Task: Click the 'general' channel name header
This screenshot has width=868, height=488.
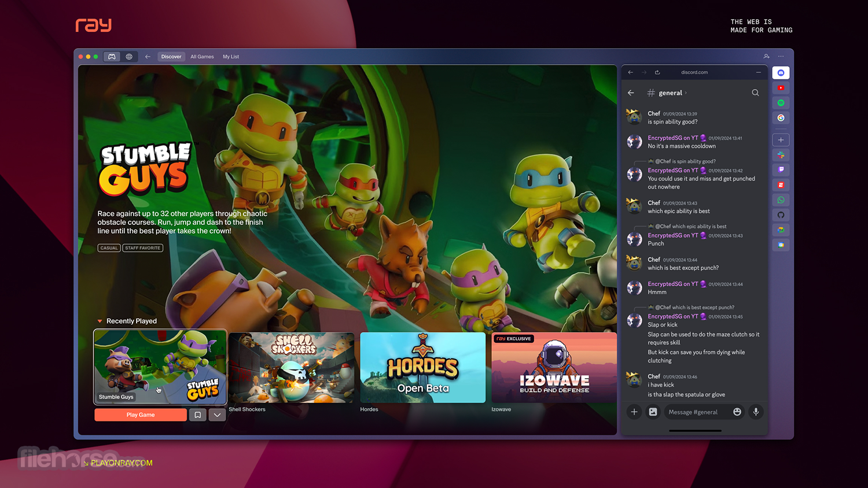Action: 670,93
